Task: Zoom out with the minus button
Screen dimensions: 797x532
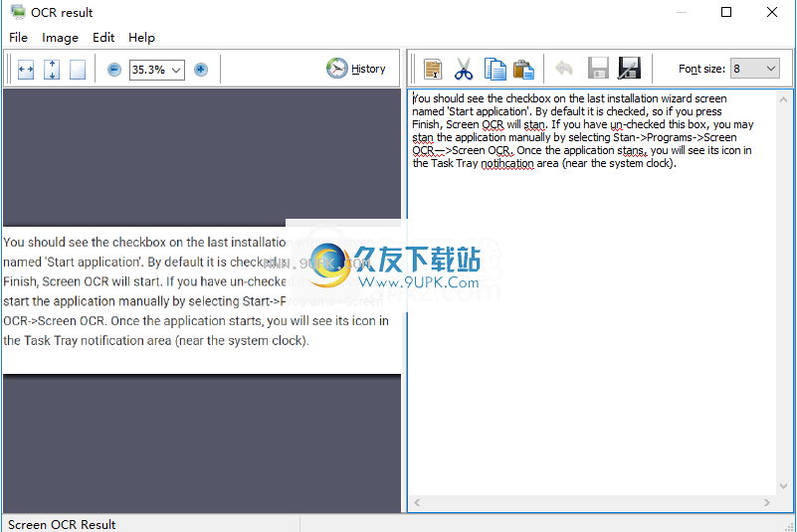Action: pos(114,70)
